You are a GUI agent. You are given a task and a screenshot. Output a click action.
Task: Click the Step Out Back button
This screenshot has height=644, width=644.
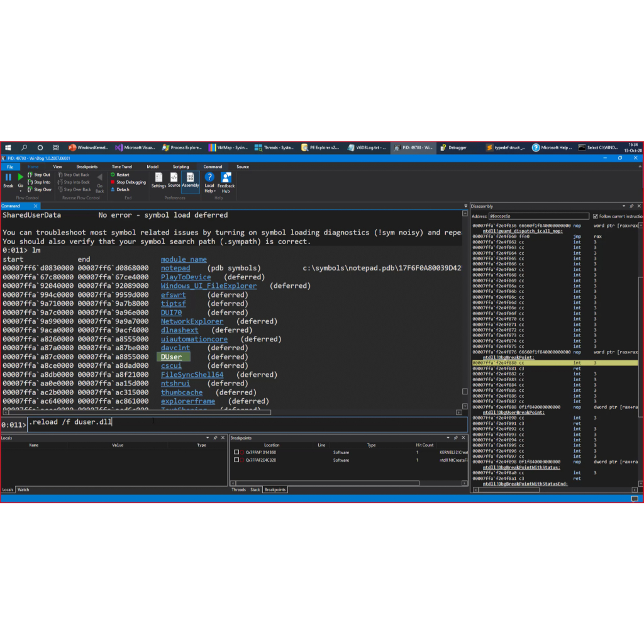click(x=74, y=175)
